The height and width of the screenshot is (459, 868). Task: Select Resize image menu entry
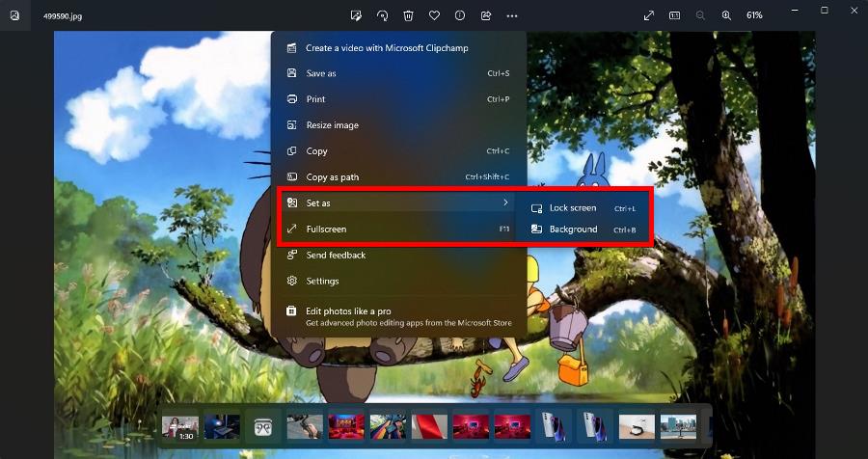tap(398, 125)
